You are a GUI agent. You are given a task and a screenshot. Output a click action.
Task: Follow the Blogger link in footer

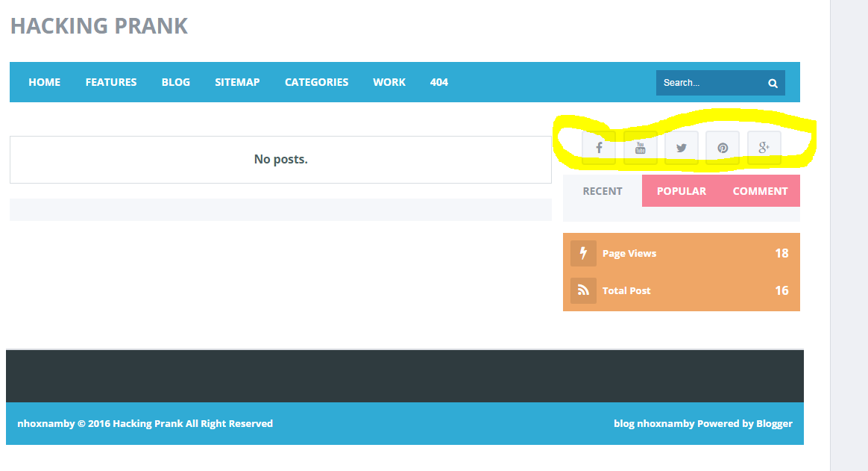(x=774, y=424)
